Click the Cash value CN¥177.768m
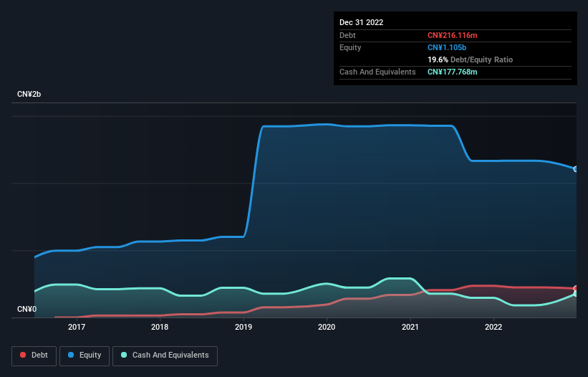This screenshot has height=377, width=588. click(452, 72)
